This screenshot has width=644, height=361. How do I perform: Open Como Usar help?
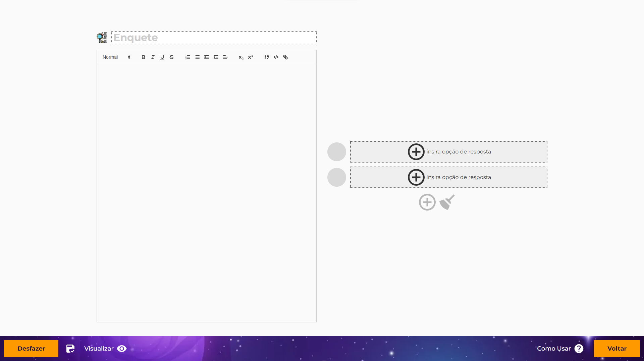point(560,349)
